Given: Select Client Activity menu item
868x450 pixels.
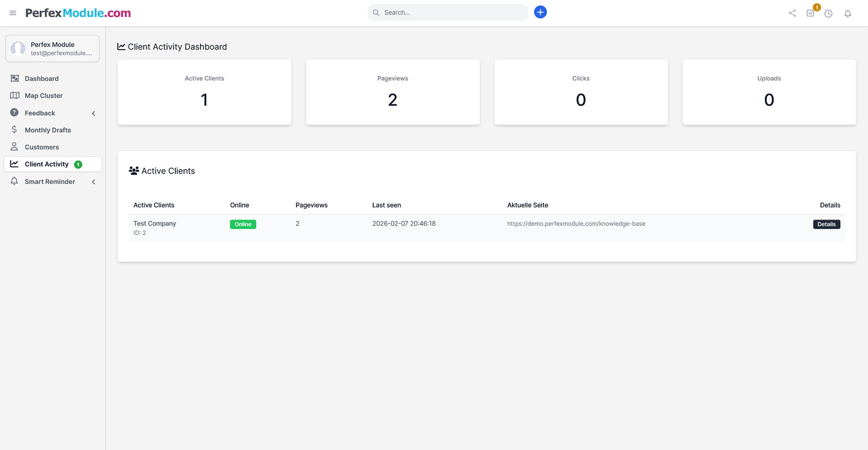Looking at the screenshot, I should coord(47,164).
